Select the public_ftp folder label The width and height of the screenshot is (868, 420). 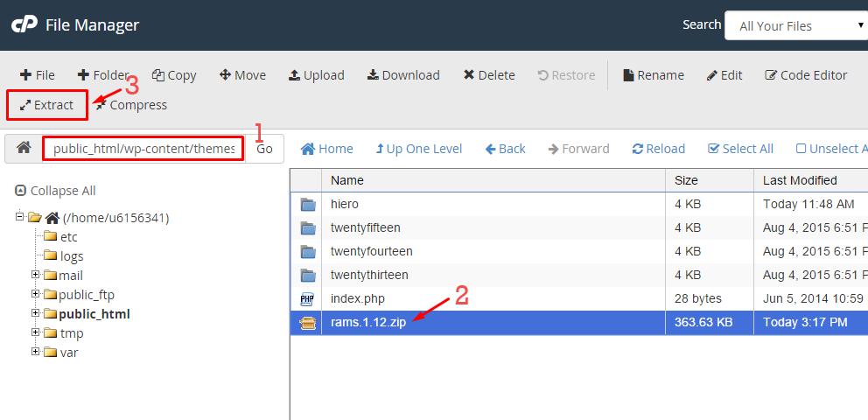click(x=87, y=295)
